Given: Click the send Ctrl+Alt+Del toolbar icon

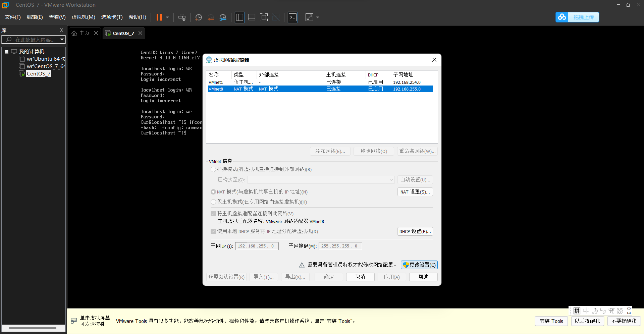Looking at the screenshot, I should click(x=182, y=17).
